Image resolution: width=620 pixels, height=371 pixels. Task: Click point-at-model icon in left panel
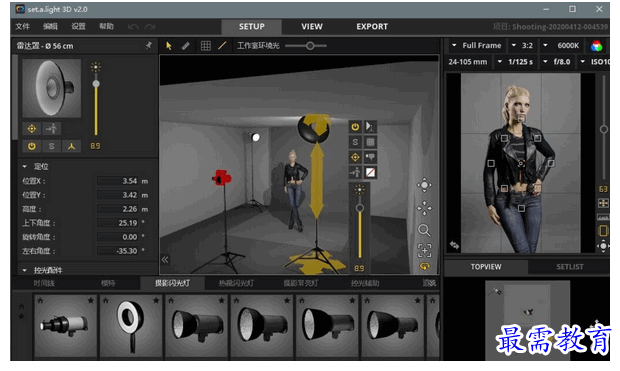(x=51, y=129)
